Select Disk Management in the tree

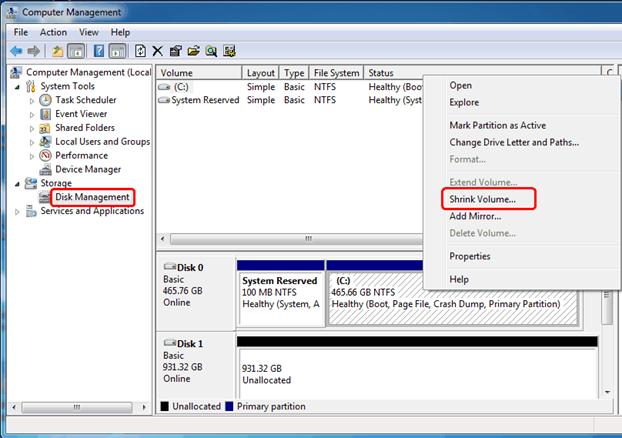click(x=92, y=197)
